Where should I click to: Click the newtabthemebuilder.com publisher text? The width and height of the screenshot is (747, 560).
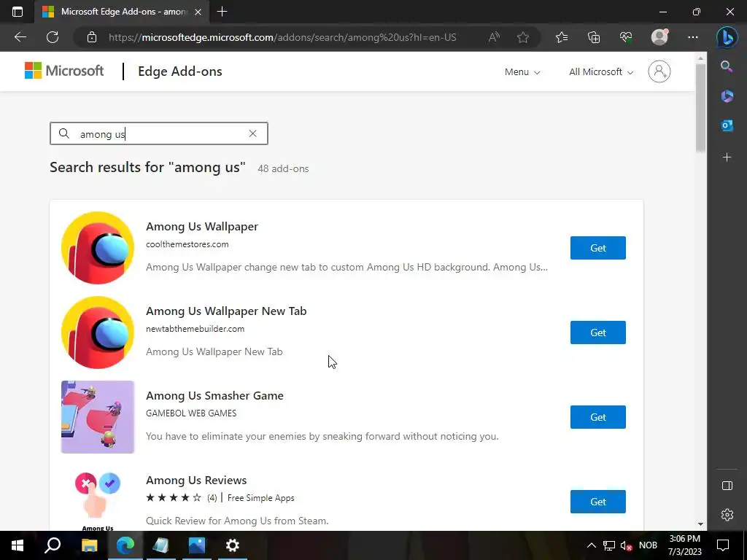coord(195,329)
